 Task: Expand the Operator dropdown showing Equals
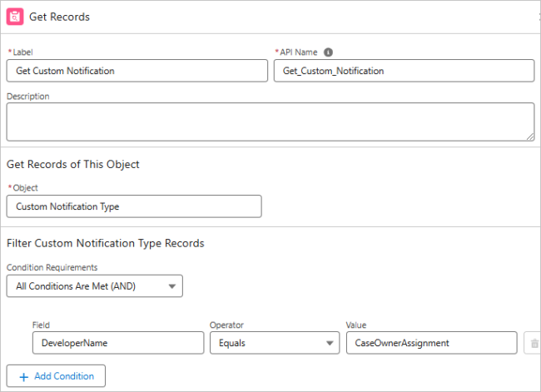(x=274, y=343)
